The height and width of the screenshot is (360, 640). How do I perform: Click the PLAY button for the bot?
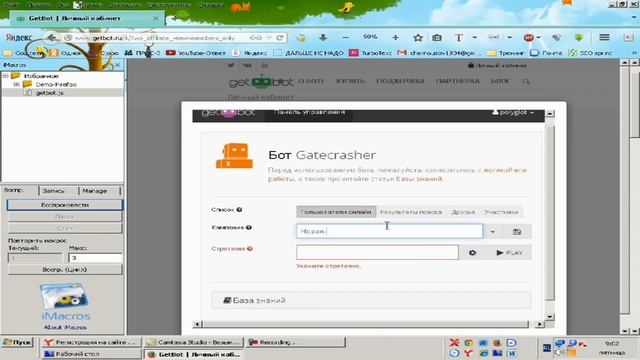[x=509, y=253]
